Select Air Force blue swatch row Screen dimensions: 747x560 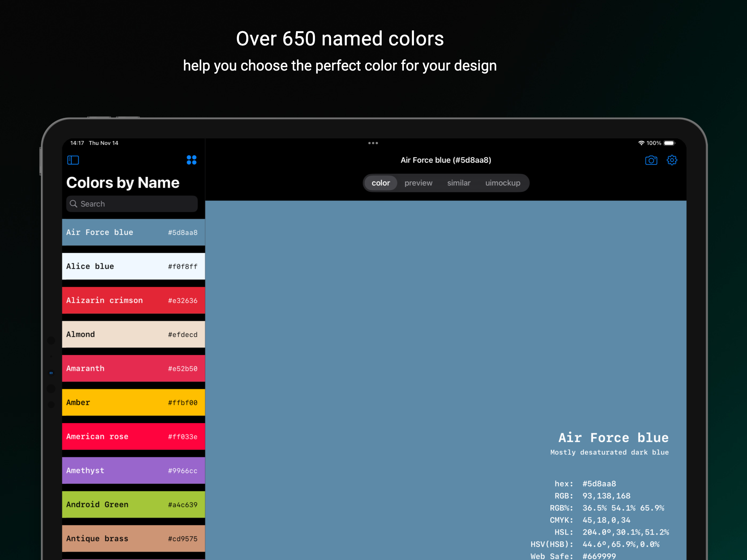coord(133,232)
